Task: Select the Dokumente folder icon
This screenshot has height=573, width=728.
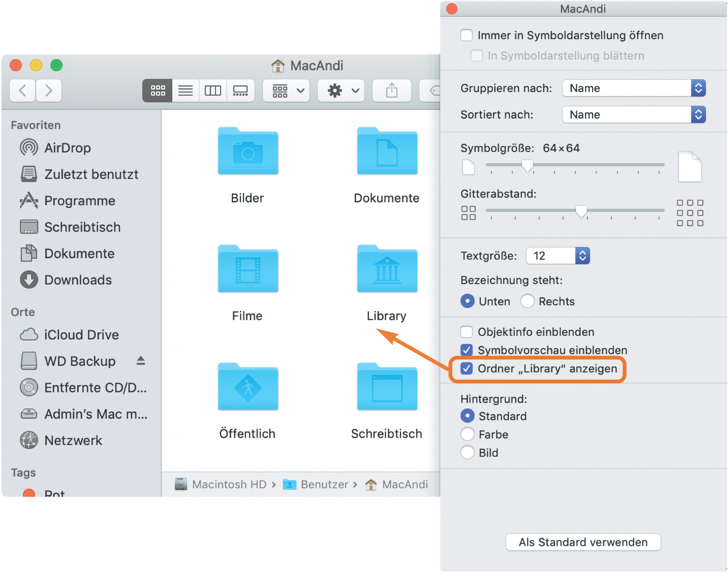Action: [x=387, y=151]
